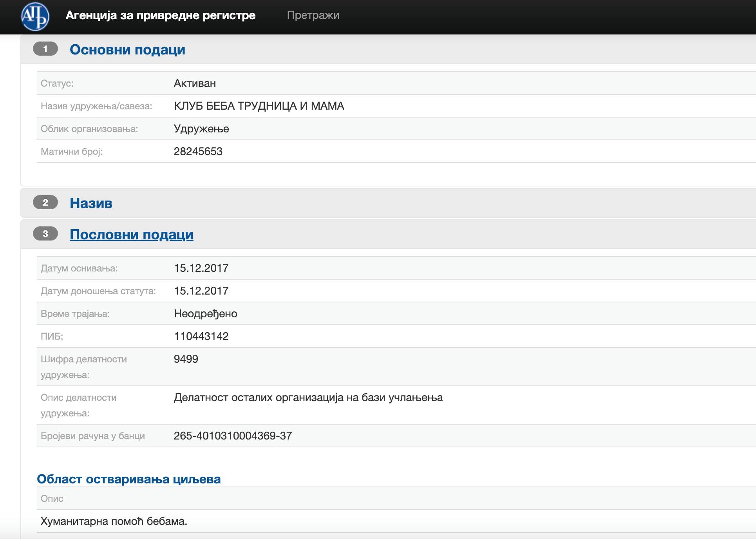Image resolution: width=756 pixels, height=539 pixels.
Task: Click the number 2 section badge
Action: click(x=45, y=203)
